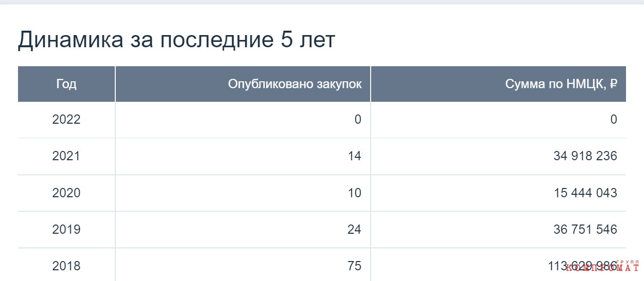Click the 'Год' column header
The image size is (644, 281).
(66, 84)
